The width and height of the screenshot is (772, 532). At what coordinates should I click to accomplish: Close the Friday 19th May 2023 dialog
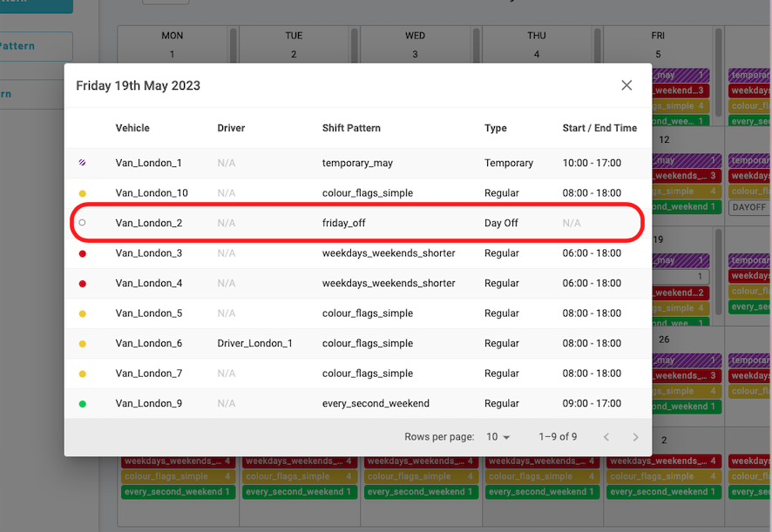pyautogui.click(x=626, y=85)
